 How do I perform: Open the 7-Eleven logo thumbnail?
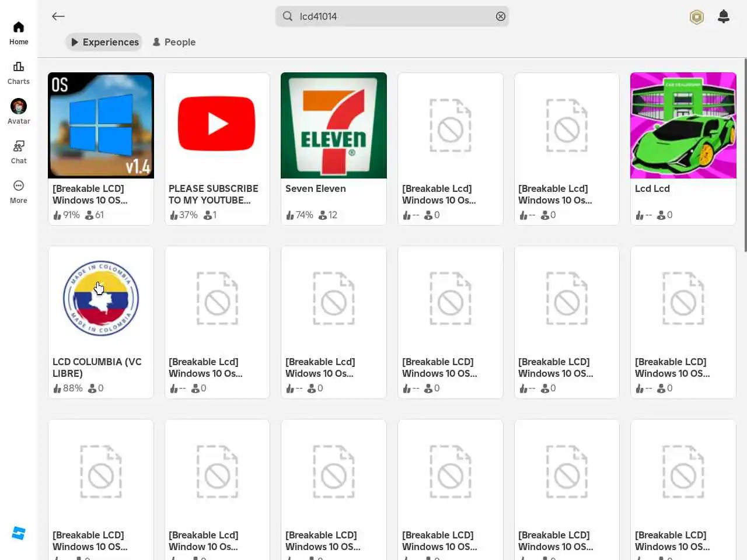click(334, 125)
